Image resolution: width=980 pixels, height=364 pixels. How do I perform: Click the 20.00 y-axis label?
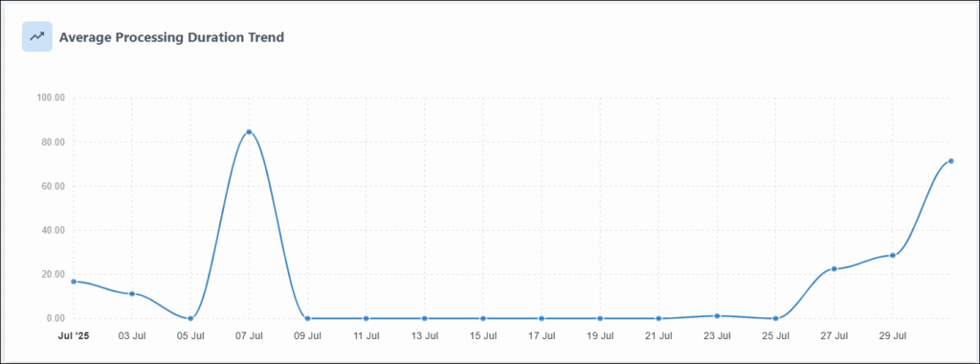[54, 275]
